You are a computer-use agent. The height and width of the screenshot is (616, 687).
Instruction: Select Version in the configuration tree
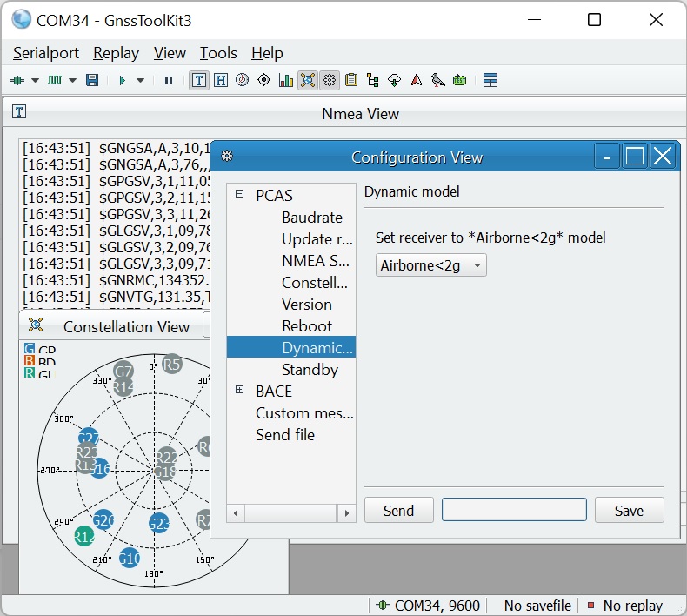[307, 305]
